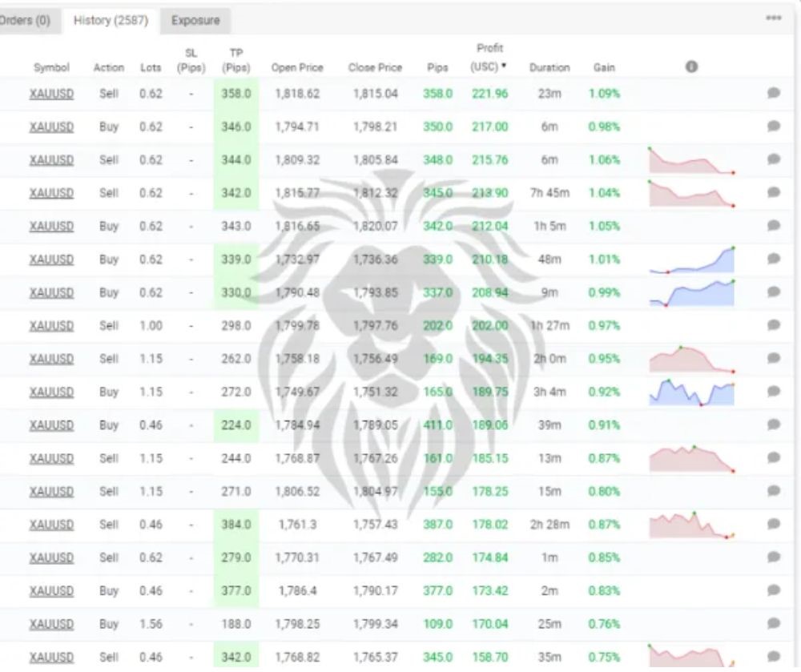Open the comment icon for the 215.76 profit row
Screen dimensions: 801x672
pyautogui.click(x=774, y=159)
